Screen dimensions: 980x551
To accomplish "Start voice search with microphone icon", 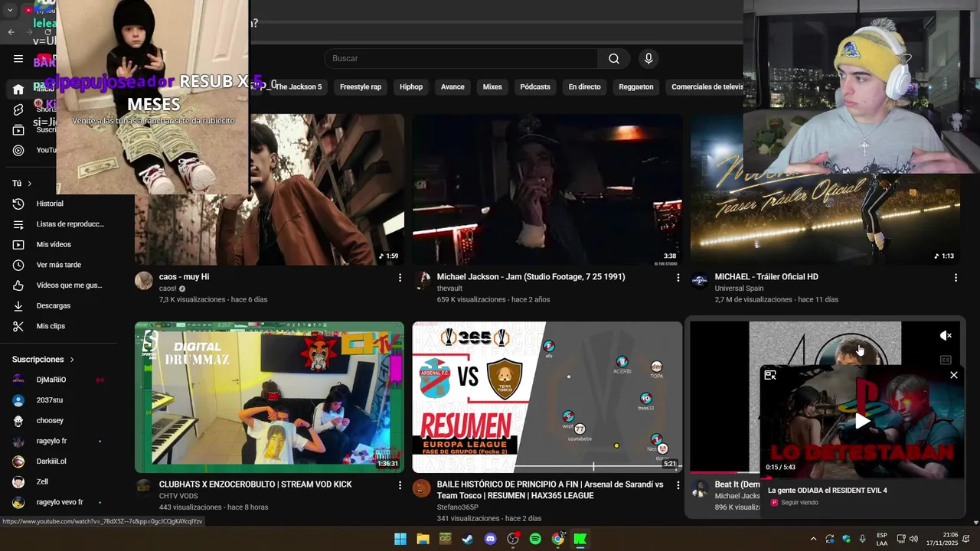I will [x=648, y=59].
